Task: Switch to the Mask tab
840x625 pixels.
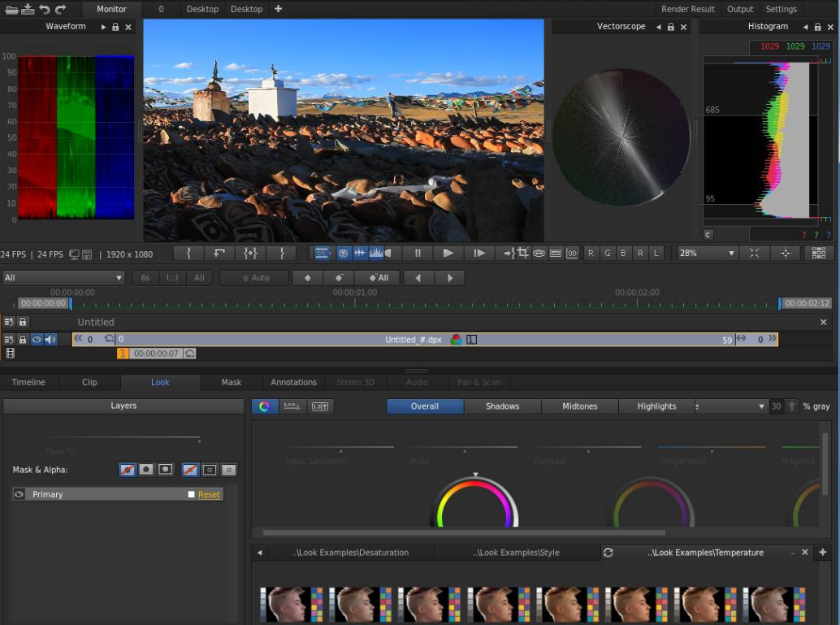Action: click(232, 382)
